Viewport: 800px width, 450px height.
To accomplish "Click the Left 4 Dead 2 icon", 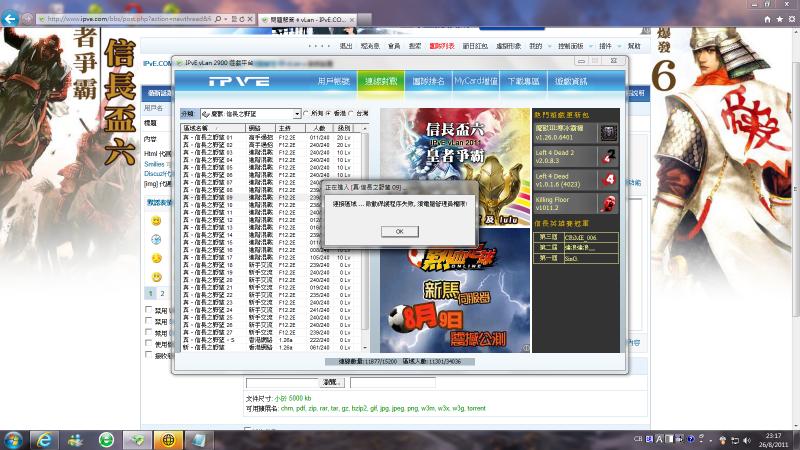I will (609, 156).
